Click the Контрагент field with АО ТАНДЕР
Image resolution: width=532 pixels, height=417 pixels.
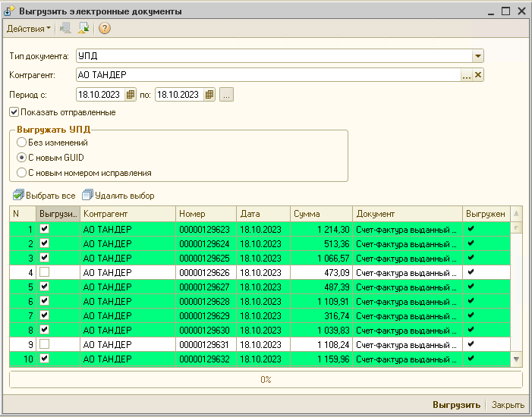(x=269, y=75)
